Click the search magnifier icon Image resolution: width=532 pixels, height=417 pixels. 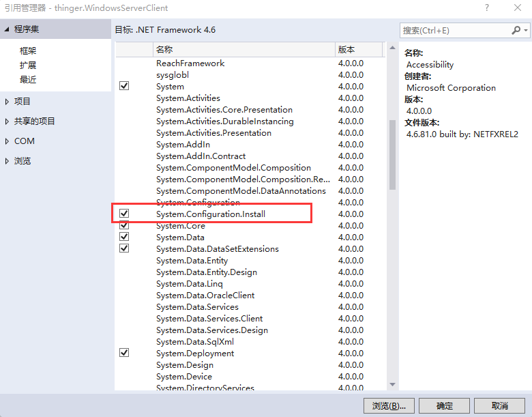tap(516, 31)
